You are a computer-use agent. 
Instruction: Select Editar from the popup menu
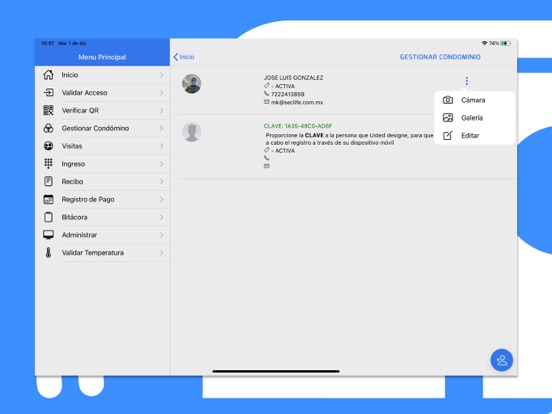click(475, 136)
